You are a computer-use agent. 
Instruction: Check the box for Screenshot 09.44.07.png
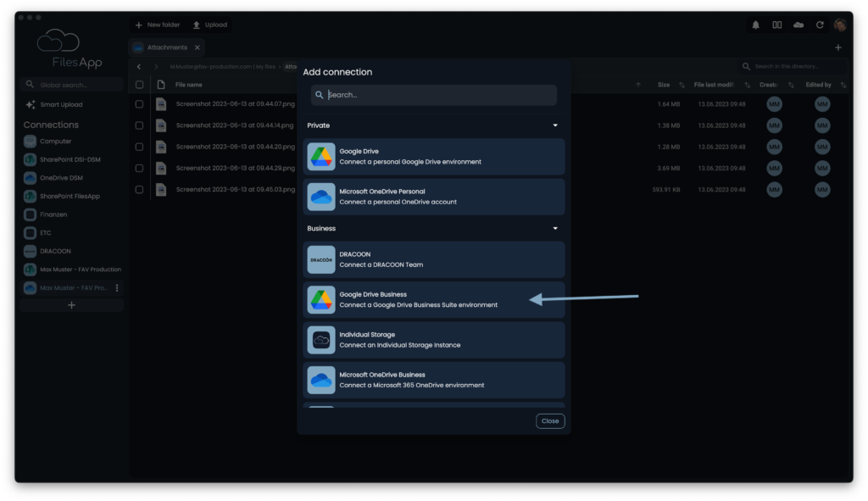(140, 104)
